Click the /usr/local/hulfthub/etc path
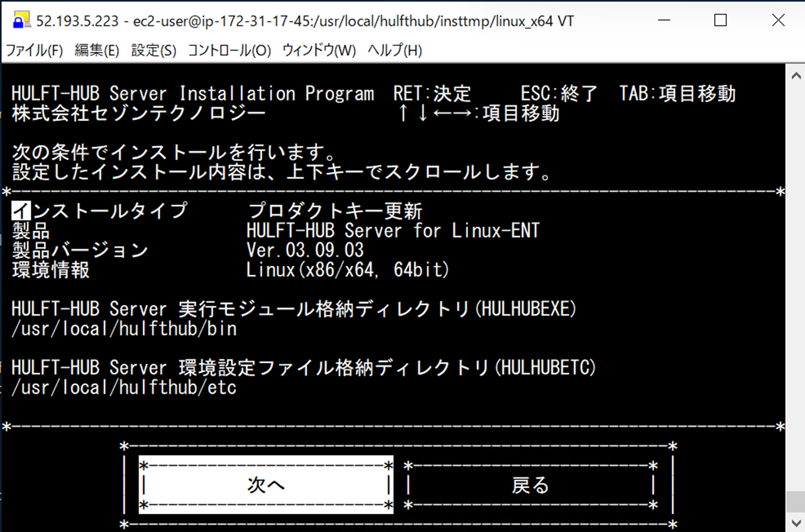805x532 pixels. click(x=124, y=387)
